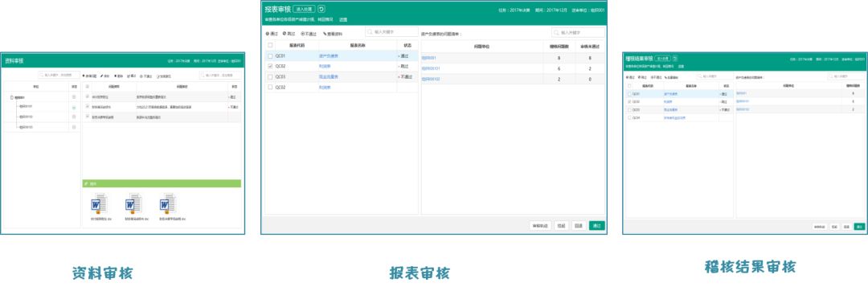
Task: Check the QC04 row checkbox in 稽核结果审核
Action: coord(629,118)
